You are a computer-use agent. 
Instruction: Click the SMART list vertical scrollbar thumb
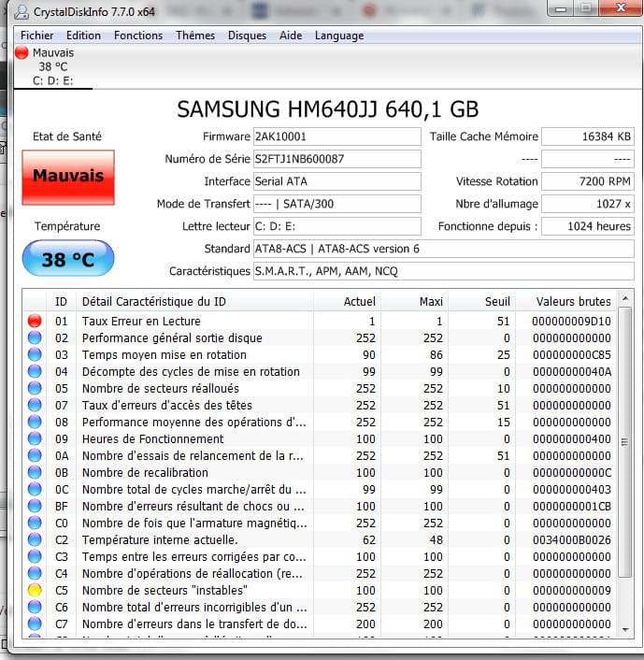pos(625,442)
